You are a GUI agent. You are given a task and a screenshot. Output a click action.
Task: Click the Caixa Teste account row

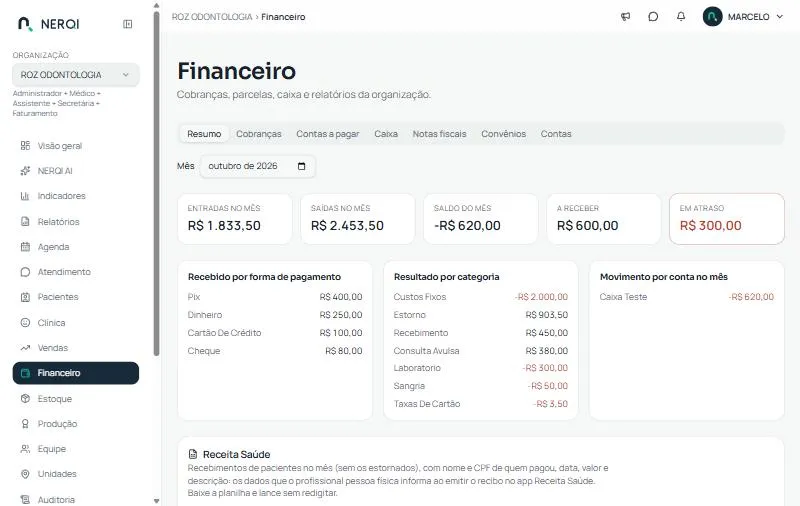coord(687,297)
